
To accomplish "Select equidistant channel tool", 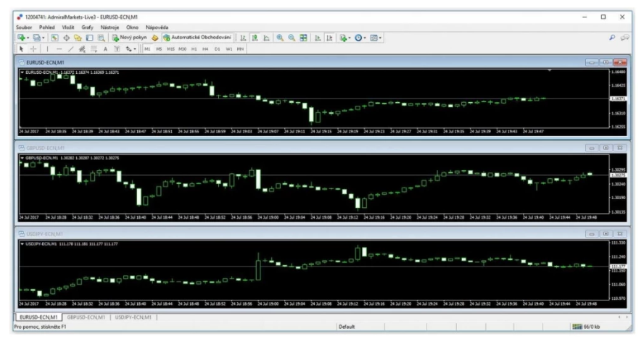I will pos(82,49).
